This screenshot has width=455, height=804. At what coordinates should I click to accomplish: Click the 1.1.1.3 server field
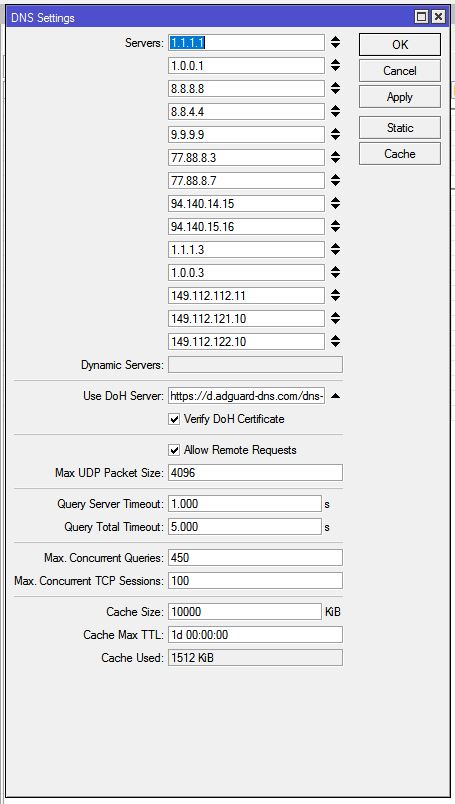coord(246,250)
